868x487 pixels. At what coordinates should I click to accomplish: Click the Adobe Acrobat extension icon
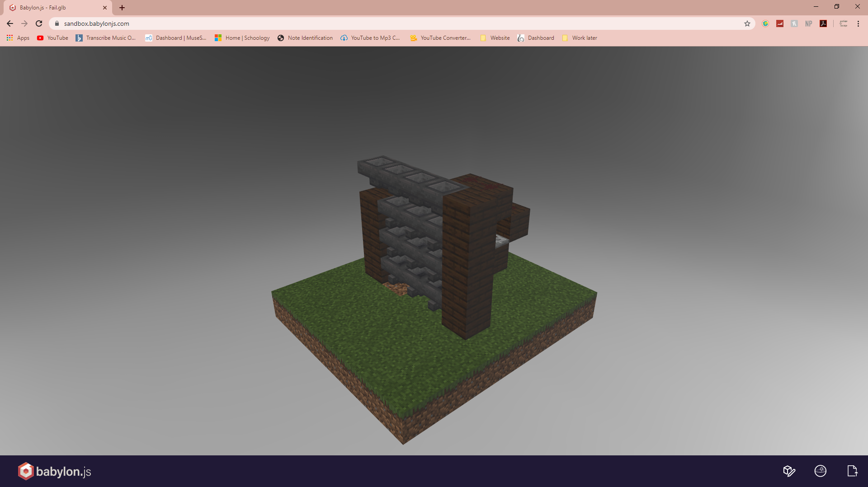(x=823, y=23)
